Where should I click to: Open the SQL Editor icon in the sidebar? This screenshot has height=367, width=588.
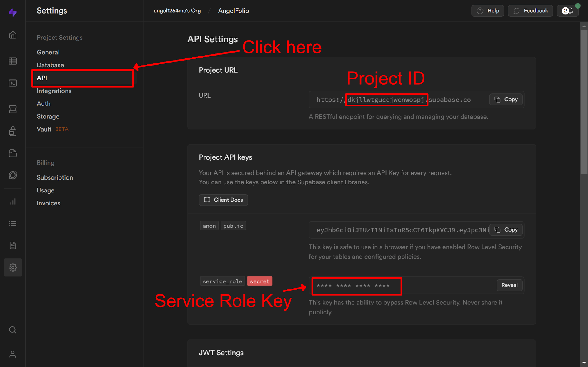[x=13, y=83]
